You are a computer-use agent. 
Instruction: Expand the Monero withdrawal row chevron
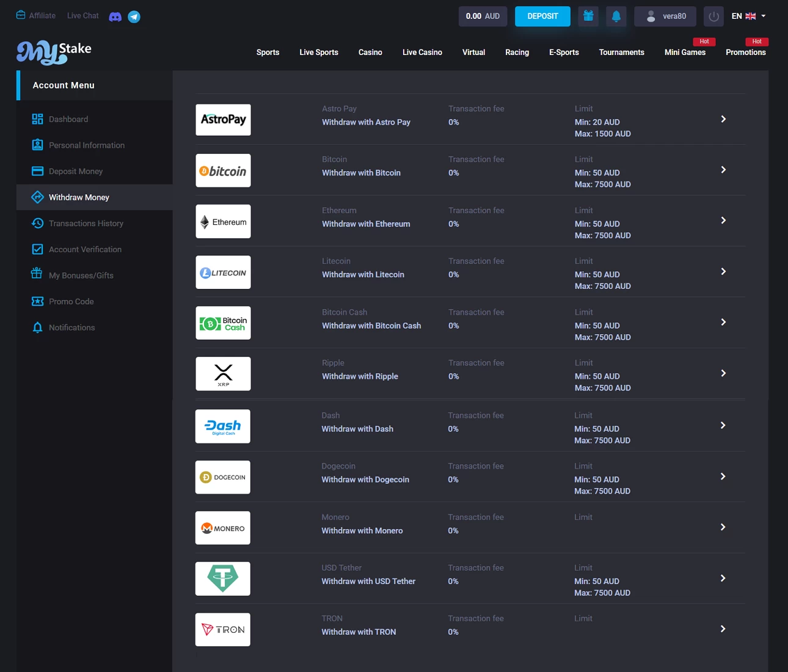(723, 527)
